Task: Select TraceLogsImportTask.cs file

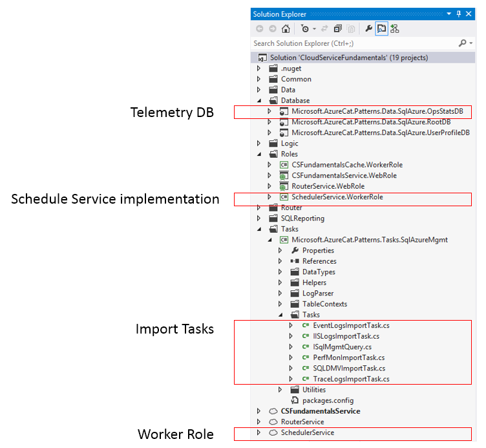Action: coord(351,379)
